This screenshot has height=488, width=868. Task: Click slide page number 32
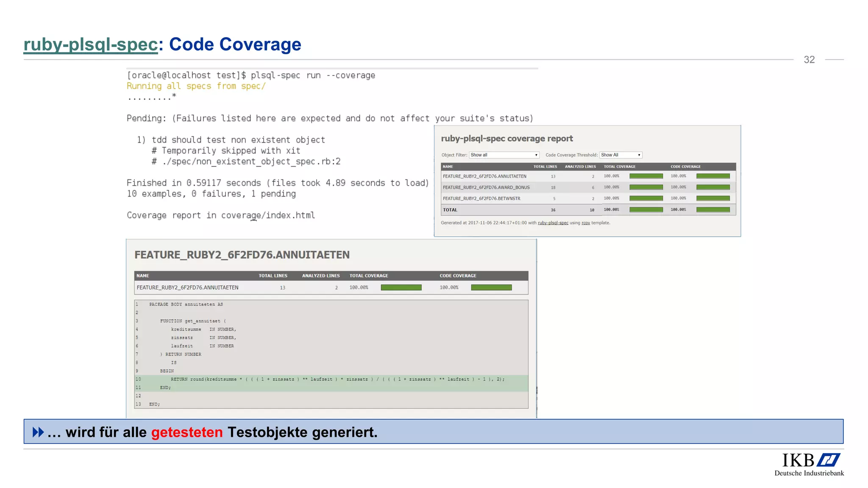(x=809, y=60)
